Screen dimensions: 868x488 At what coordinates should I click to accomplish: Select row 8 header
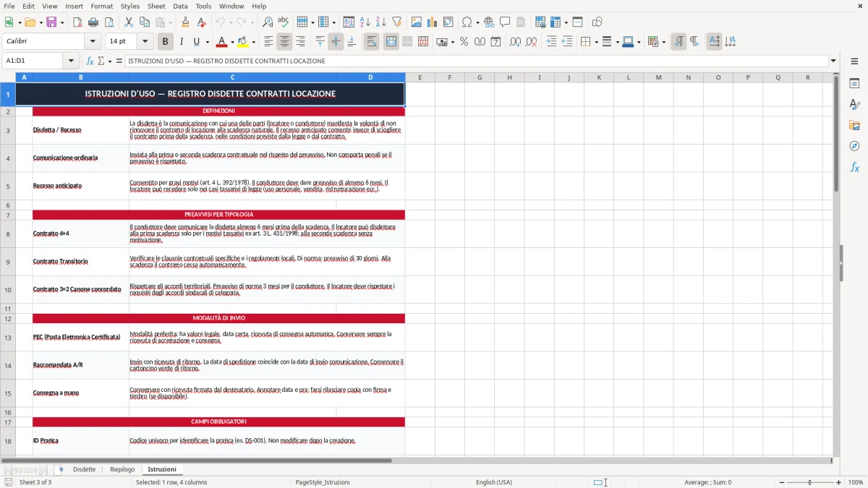(8, 234)
